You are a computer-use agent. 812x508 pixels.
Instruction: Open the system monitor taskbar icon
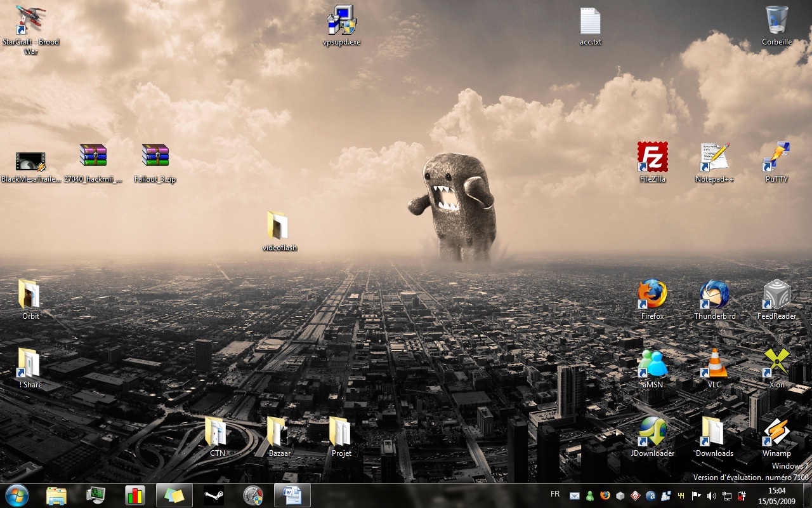[96, 495]
